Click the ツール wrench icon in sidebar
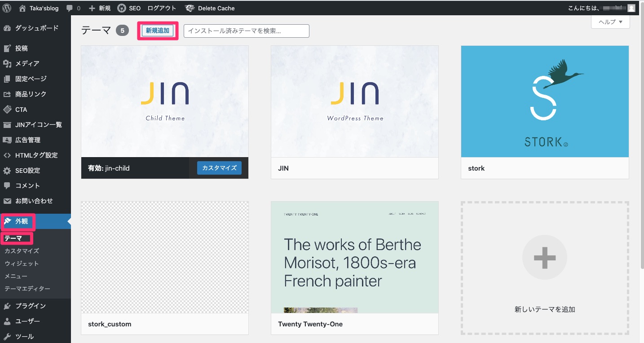Screen dimensions: 644x343 [7, 336]
